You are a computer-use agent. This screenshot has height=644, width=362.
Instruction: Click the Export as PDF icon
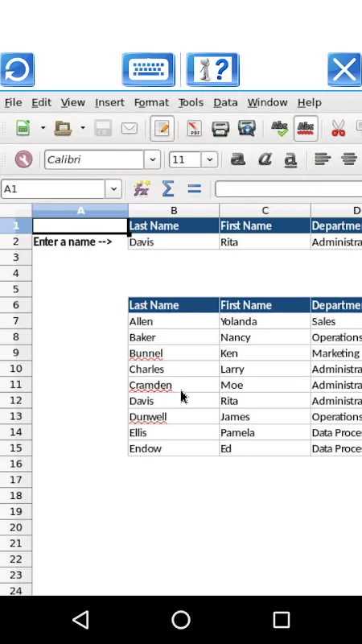(194, 129)
